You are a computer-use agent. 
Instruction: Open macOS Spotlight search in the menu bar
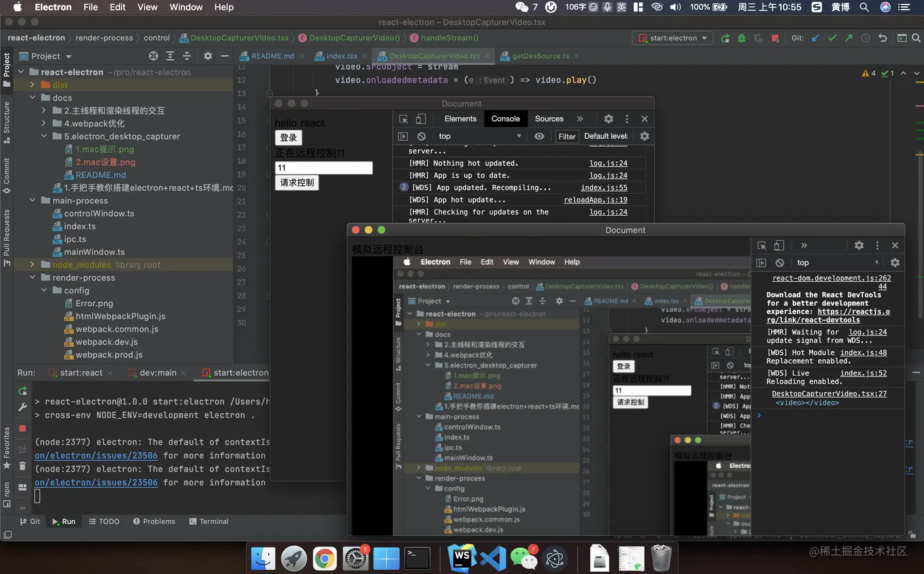[x=864, y=7]
